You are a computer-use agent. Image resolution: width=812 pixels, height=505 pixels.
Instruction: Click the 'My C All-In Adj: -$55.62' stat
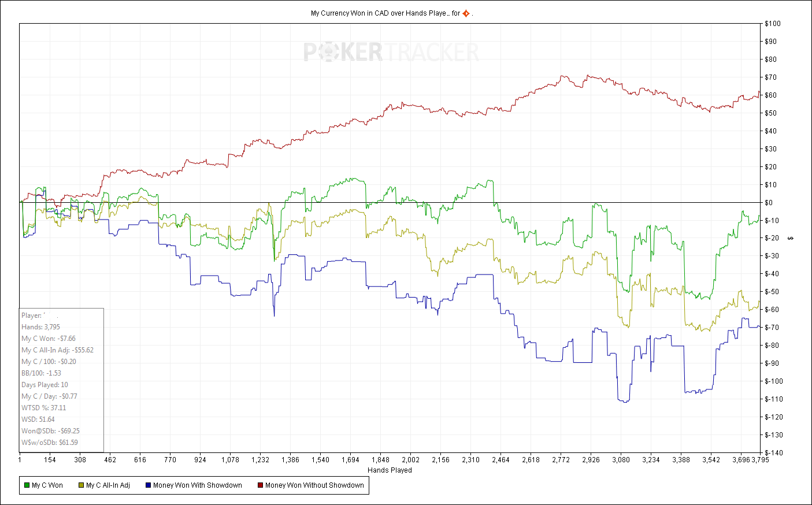[x=57, y=350]
